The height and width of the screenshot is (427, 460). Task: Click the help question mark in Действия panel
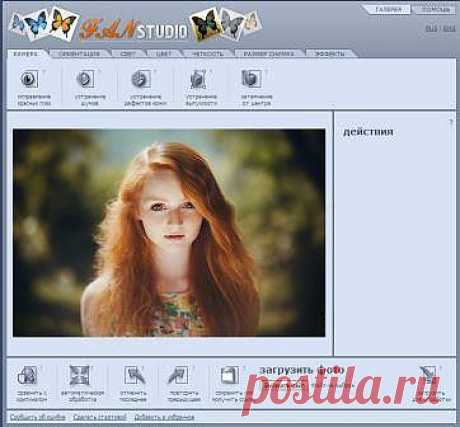tap(451, 122)
